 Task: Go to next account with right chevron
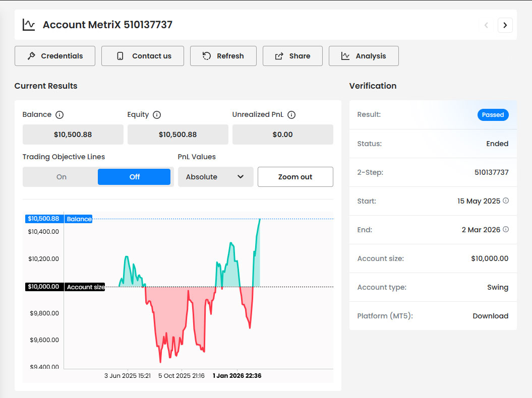tap(505, 25)
